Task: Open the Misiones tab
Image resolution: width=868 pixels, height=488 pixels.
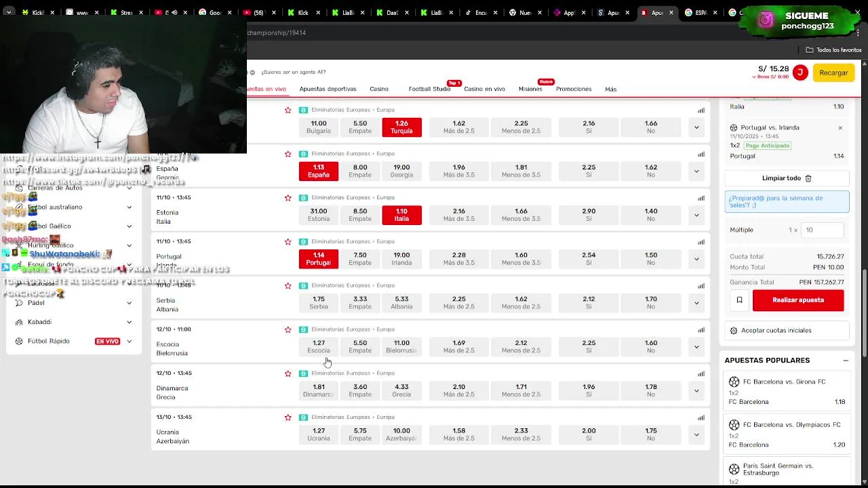Action: pos(530,89)
